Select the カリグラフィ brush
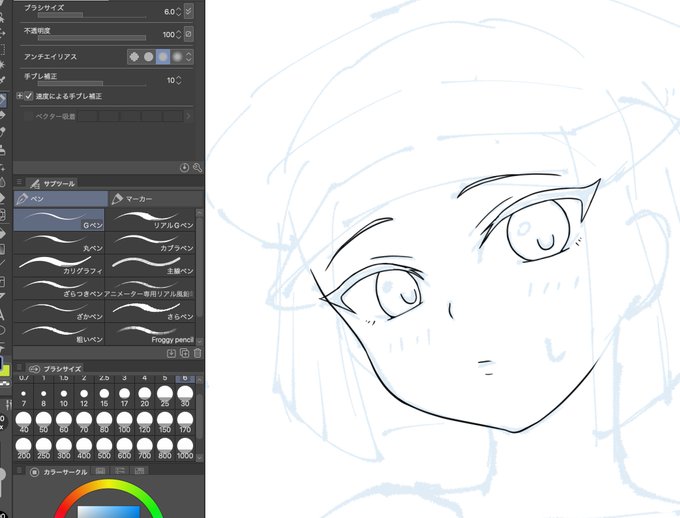 click(x=59, y=266)
